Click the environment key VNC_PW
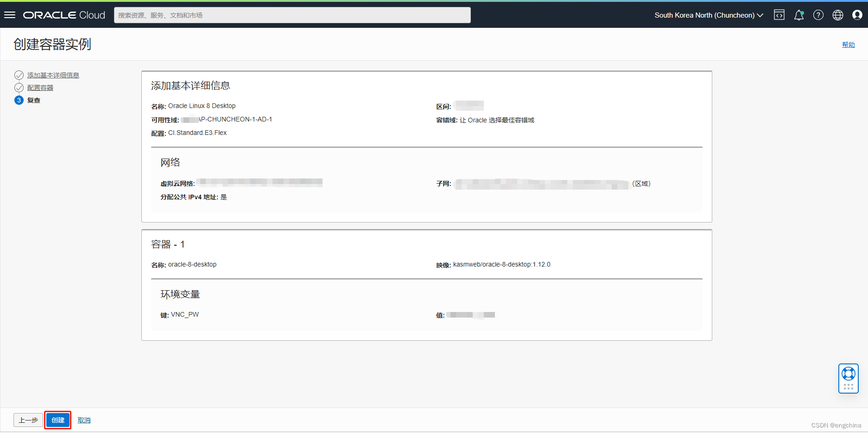This screenshot has height=433, width=868. (185, 314)
